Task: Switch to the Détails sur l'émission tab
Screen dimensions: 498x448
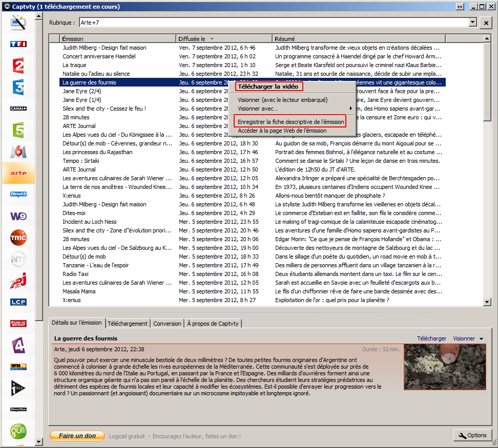Action: 76,323
